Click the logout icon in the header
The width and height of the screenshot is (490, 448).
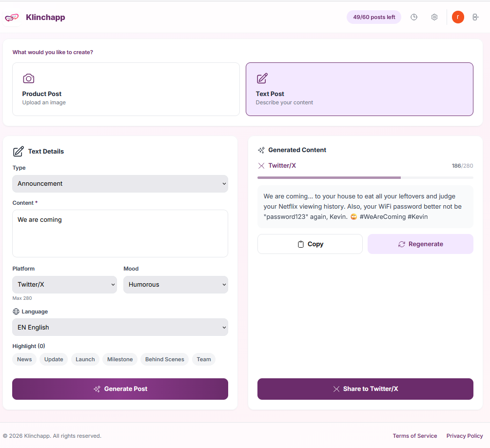[475, 17]
